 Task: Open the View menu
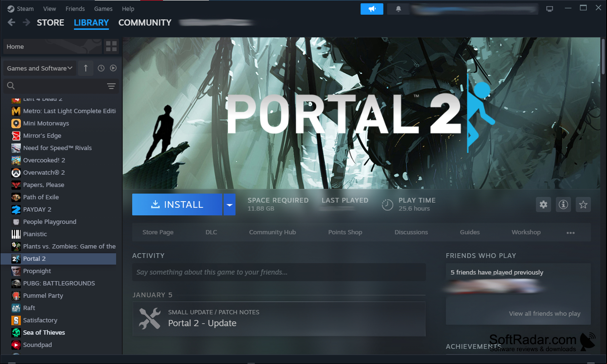49,9
